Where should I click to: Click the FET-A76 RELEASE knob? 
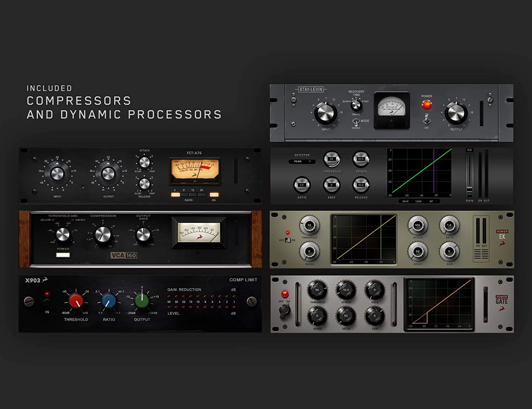(x=144, y=183)
